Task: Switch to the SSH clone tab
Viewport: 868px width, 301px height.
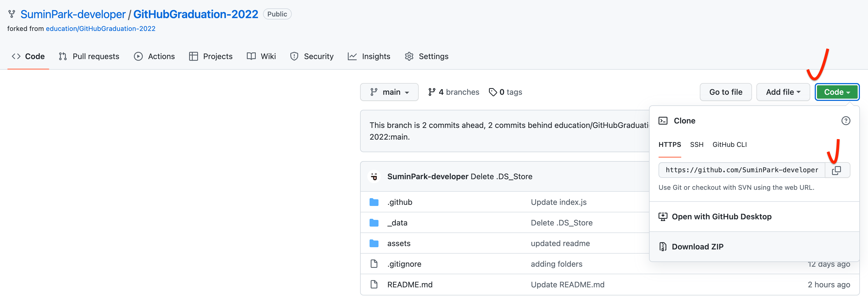Action: point(696,144)
